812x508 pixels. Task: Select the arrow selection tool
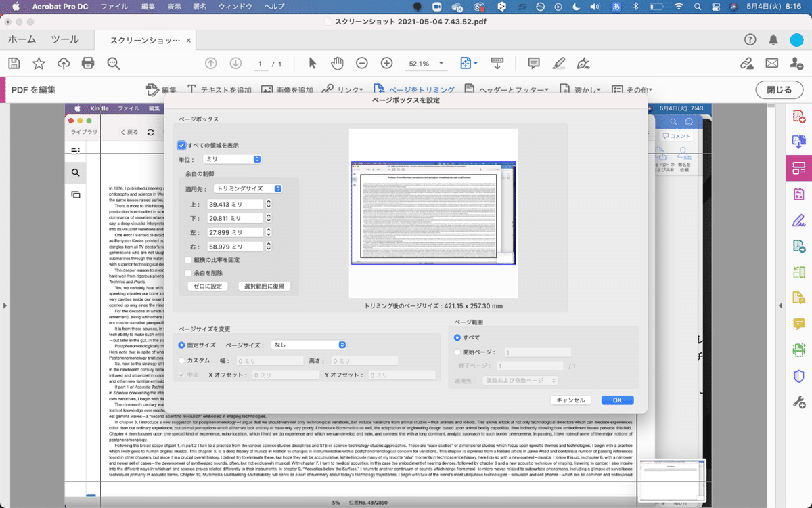click(x=313, y=63)
